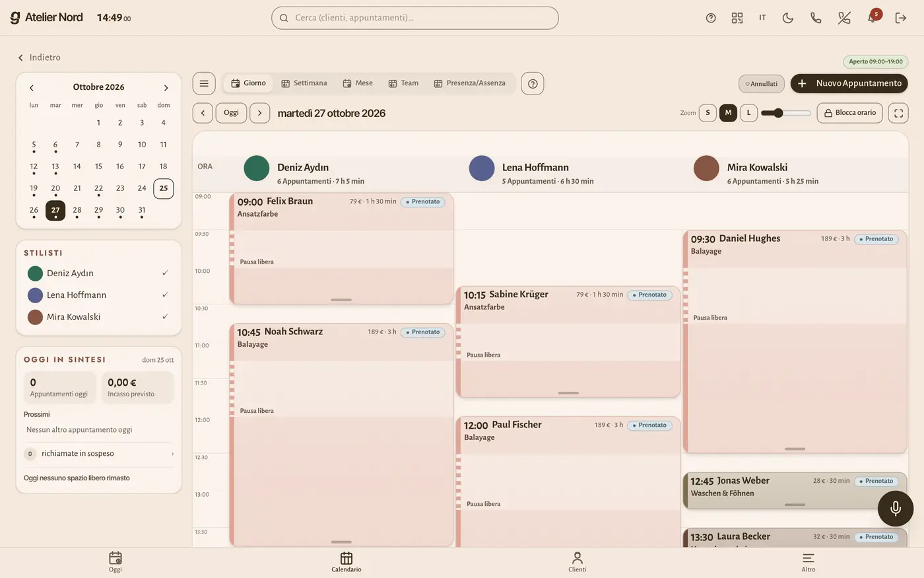Image resolution: width=924 pixels, height=578 pixels.
Task: Go to next day arrow
Action: click(260, 113)
